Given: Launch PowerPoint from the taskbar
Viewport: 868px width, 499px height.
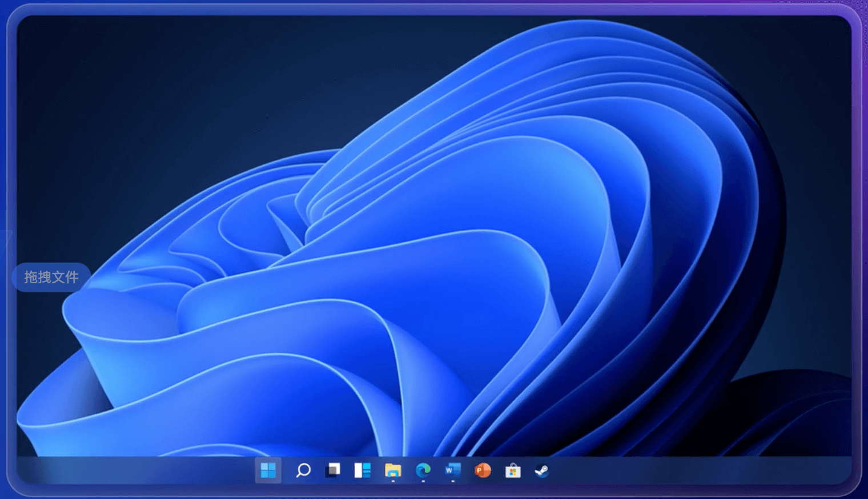Looking at the screenshot, I should coord(483,470).
